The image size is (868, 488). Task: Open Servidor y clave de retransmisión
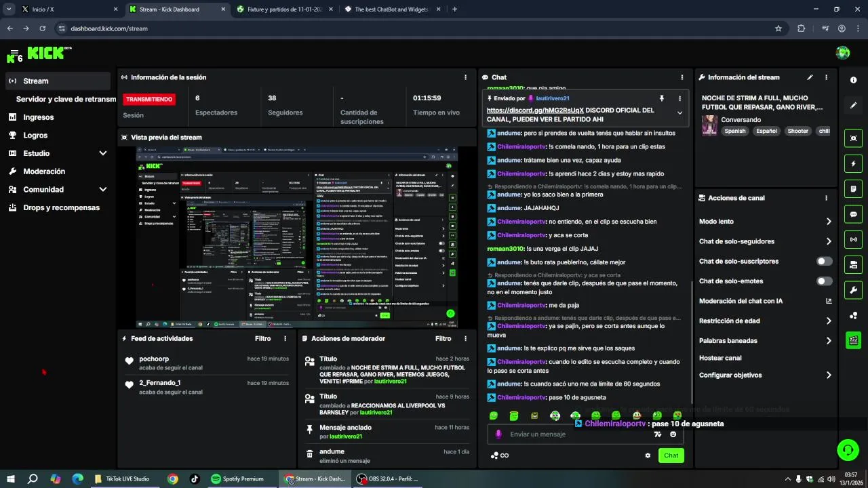(66, 99)
